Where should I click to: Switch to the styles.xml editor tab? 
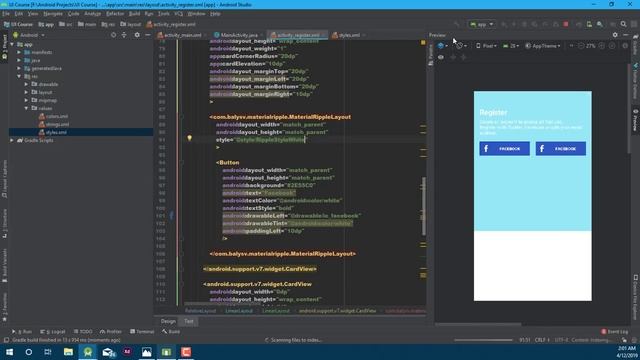pyautogui.click(x=349, y=35)
